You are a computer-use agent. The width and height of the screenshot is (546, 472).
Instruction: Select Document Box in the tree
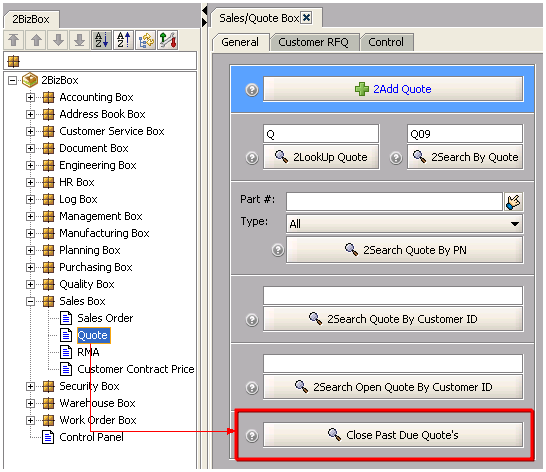pyautogui.click(x=94, y=148)
